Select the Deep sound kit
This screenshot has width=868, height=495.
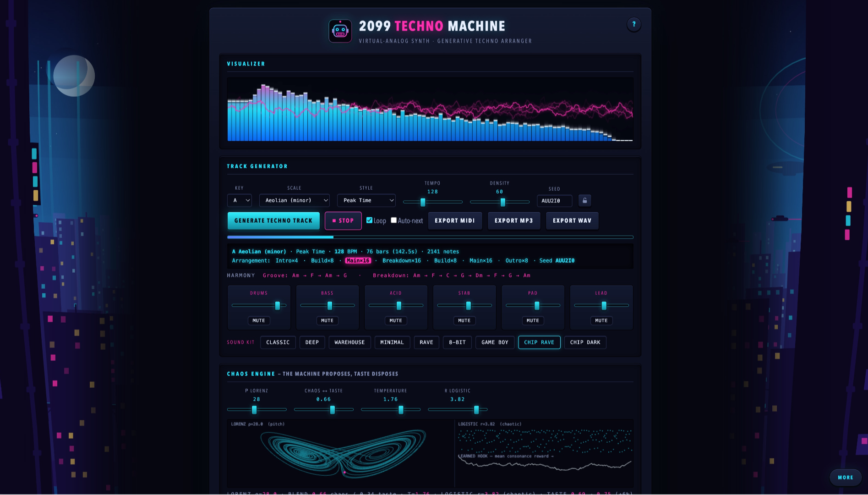pos(312,342)
